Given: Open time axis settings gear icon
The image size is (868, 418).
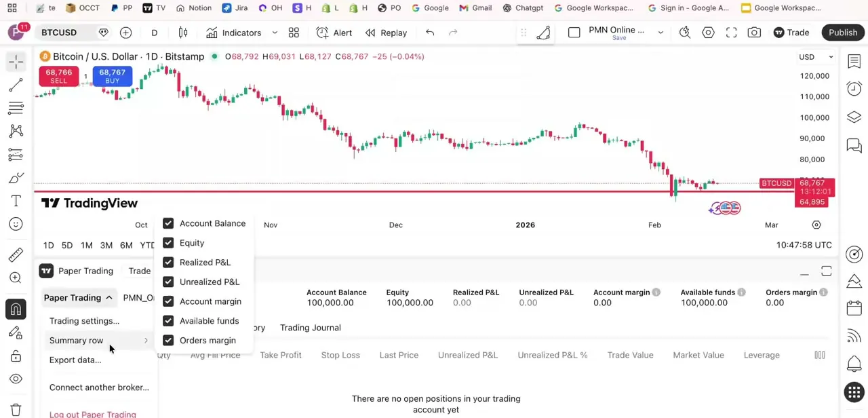Looking at the screenshot, I should point(816,225).
